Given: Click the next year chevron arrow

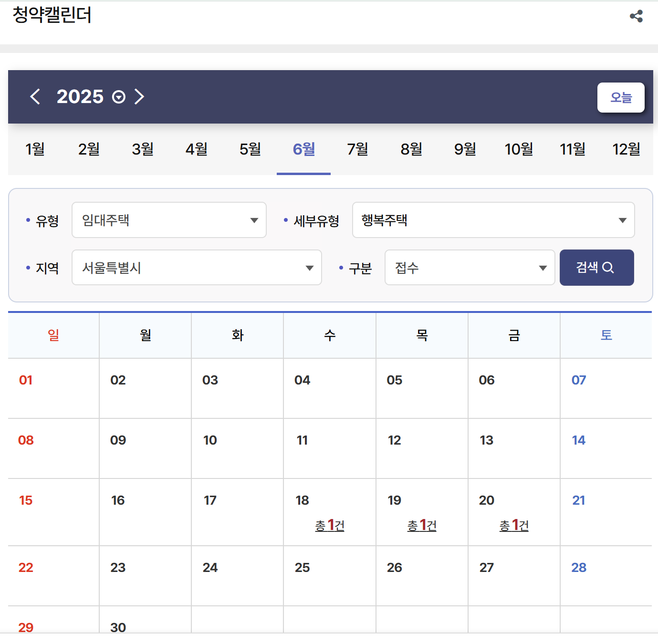Looking at the screenshot, I should click(x=139, y=97).
